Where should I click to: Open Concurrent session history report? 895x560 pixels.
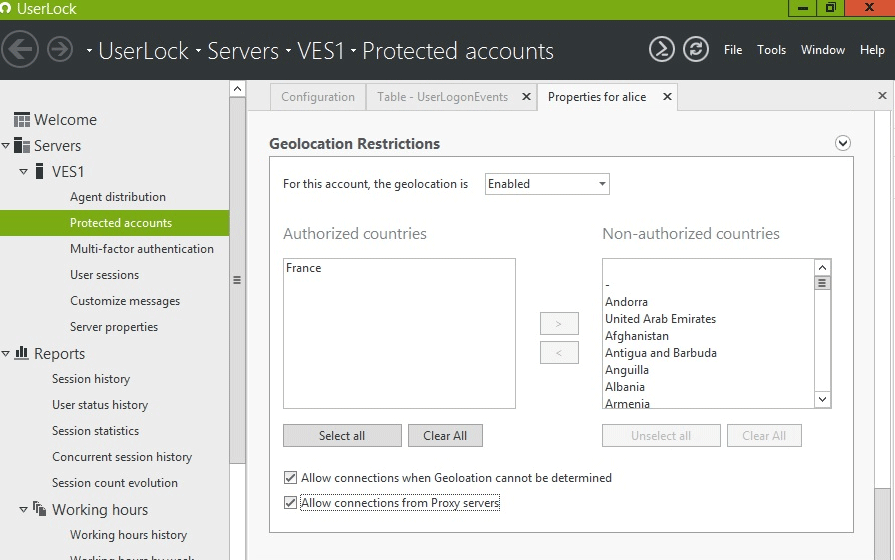click(x=122, y=457)
